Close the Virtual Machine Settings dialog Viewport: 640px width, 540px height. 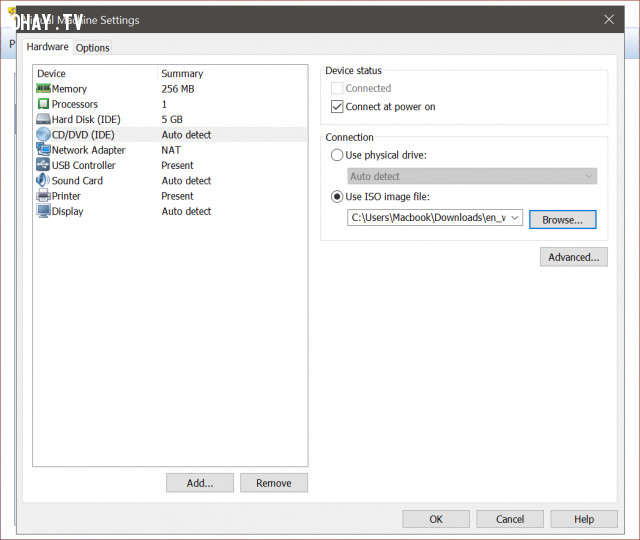point(609,19)
